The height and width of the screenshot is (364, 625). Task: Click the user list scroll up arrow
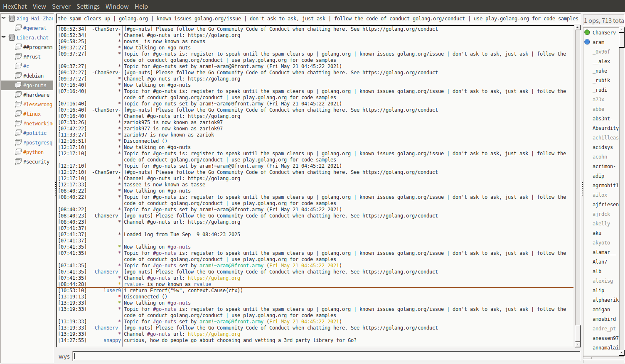pos(622,29)
